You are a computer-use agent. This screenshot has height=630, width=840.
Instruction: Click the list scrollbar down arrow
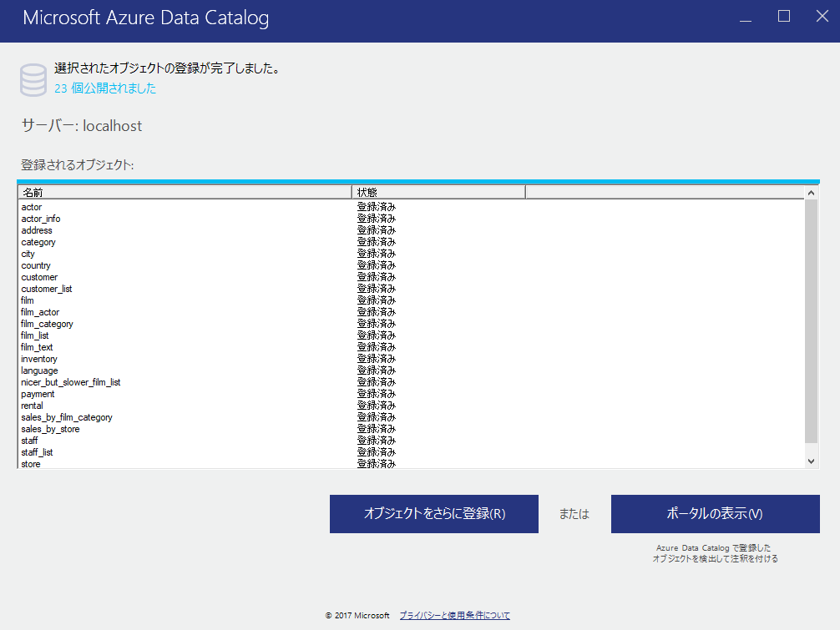pos(811,461)
